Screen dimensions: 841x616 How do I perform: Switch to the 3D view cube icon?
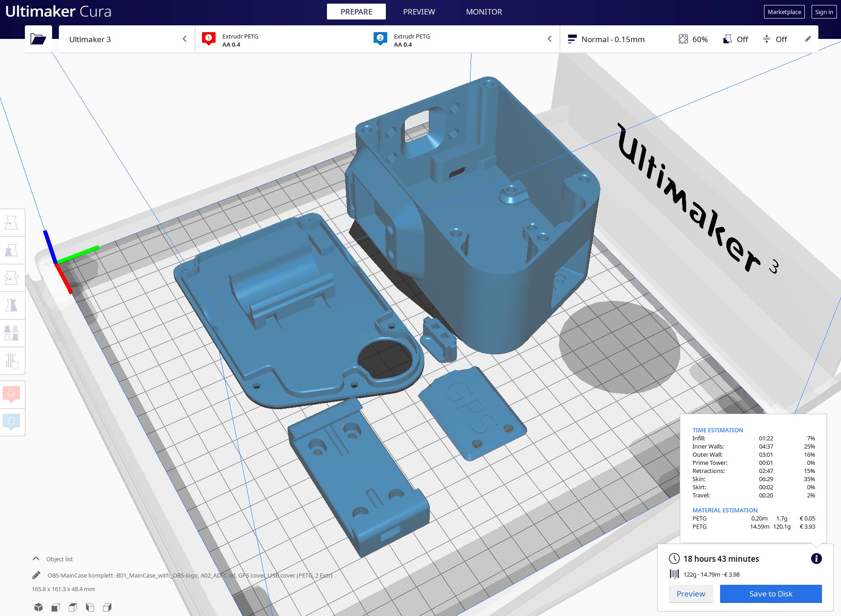coord(38,607)
